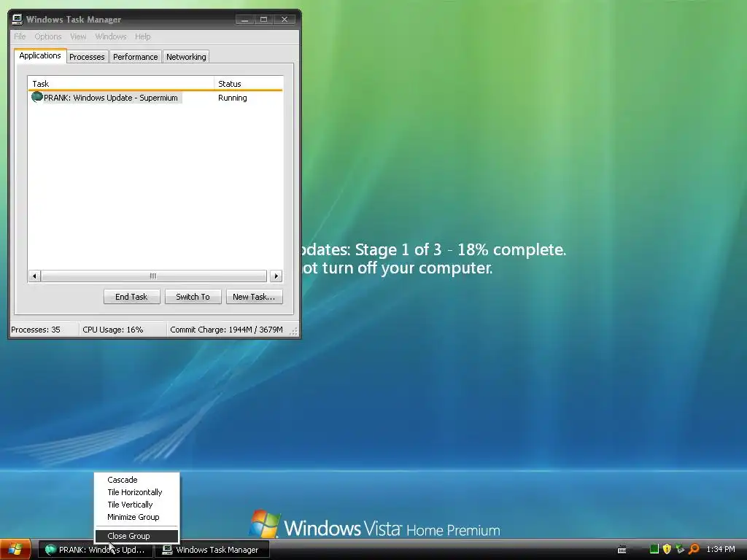Screen dimensions: 747x560
Task: Open the yellow security shield tray icon
Action: [667, 549]
